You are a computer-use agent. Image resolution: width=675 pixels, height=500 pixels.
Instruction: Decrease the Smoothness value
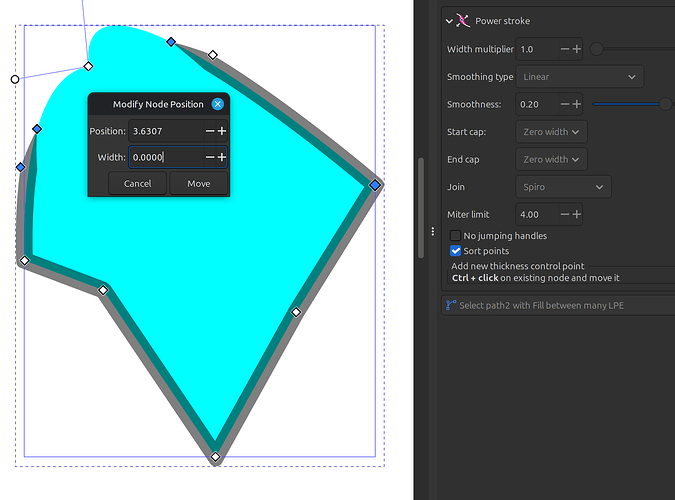[565, 104]
